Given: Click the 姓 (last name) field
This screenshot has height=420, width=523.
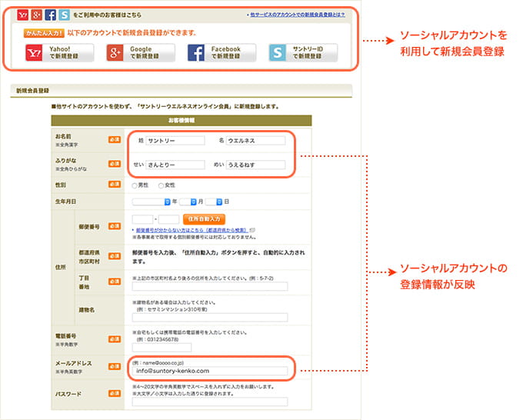Looking at the screenshot, I should pos(175,141).
